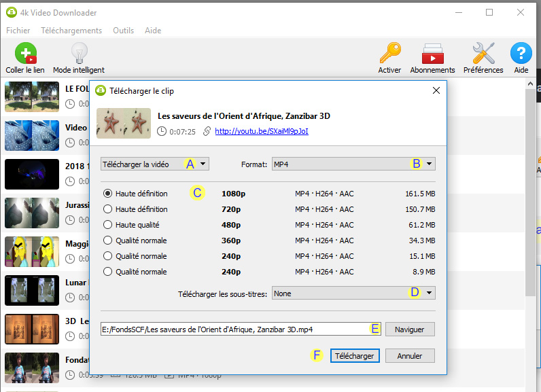Viewport: 541px width, 392px height.
Task: Open the Fichier menu
Action: pos(18,31)
